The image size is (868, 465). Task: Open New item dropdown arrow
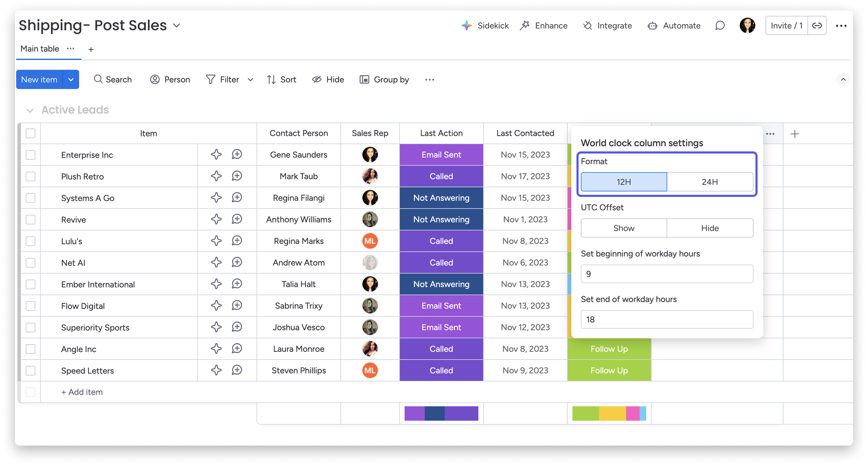(71, 80)
